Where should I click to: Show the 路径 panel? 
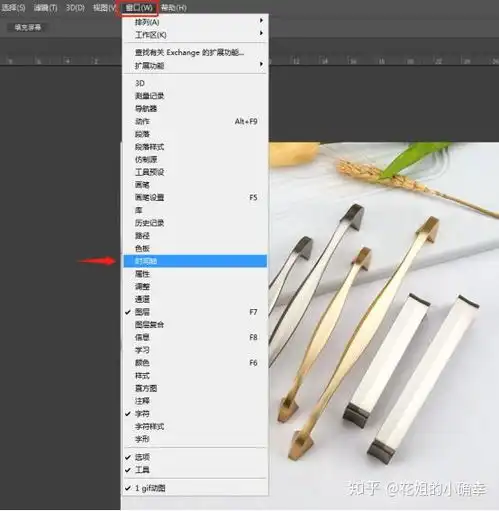195,236
